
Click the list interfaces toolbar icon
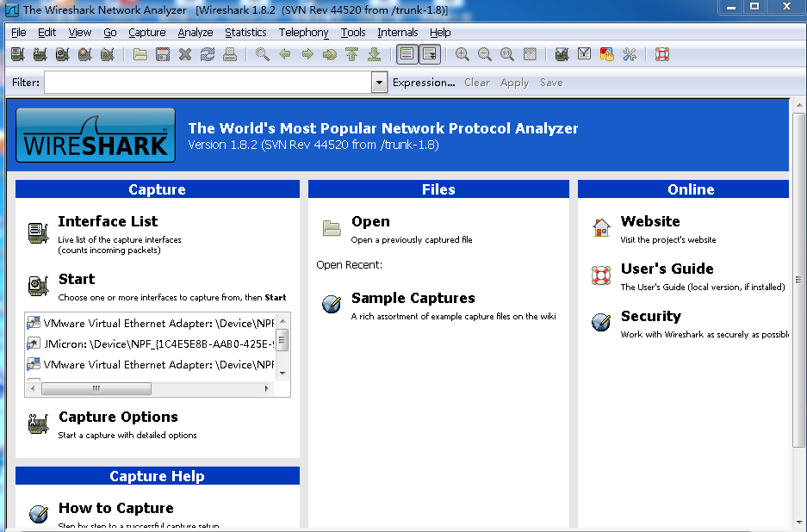click(18, 54)
